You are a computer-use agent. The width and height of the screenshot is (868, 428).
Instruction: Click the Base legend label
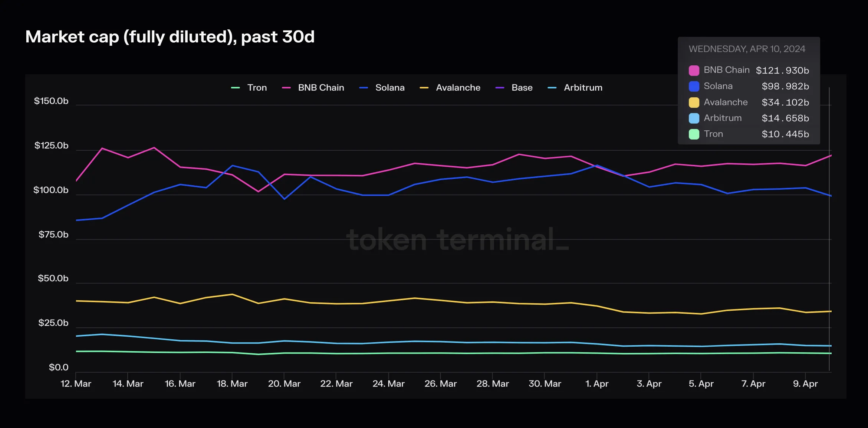(x=522, y=88)
